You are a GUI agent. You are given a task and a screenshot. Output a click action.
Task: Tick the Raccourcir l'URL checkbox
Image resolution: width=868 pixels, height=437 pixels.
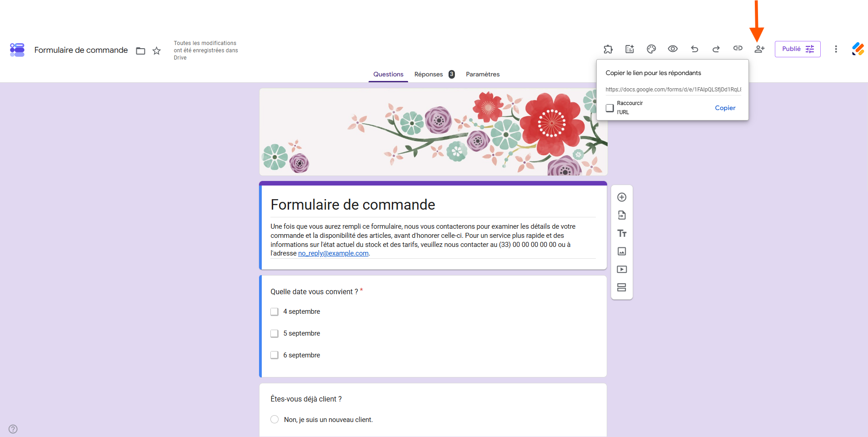tap(610, 108)
